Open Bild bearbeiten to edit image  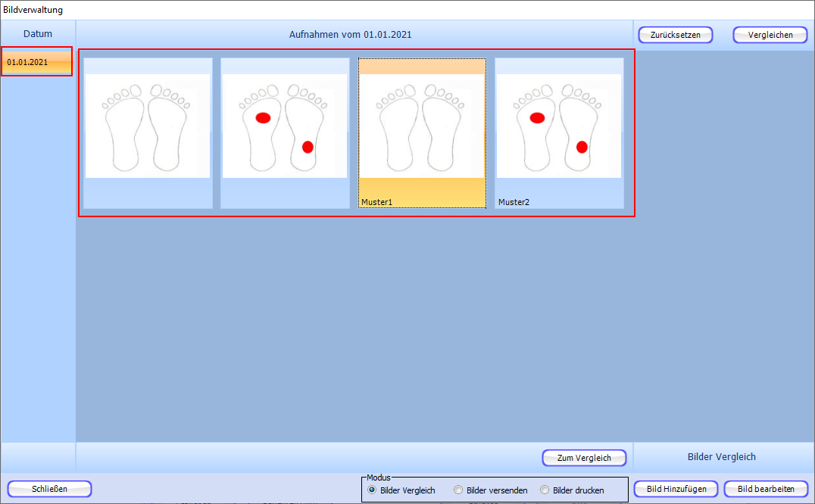(766, 489)
